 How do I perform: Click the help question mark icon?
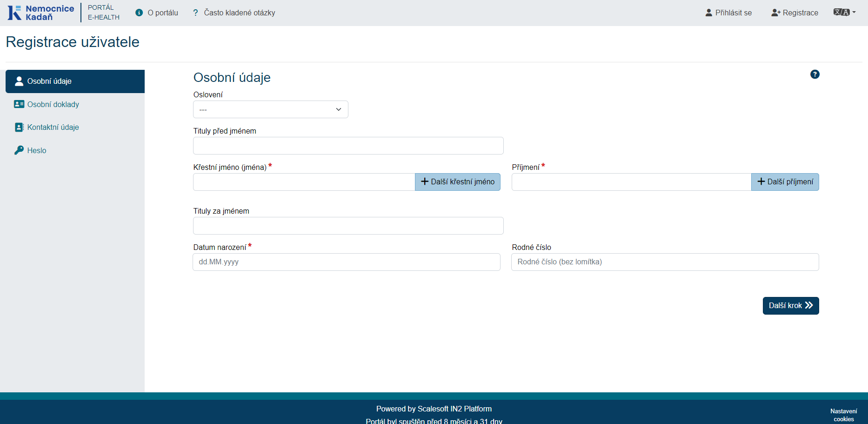[x=815, y=74]
